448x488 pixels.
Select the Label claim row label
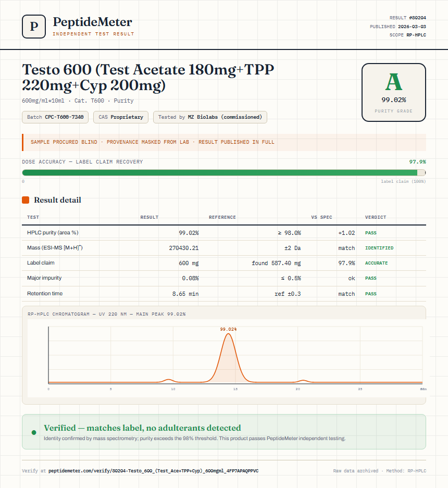click(x=41, y=262)
